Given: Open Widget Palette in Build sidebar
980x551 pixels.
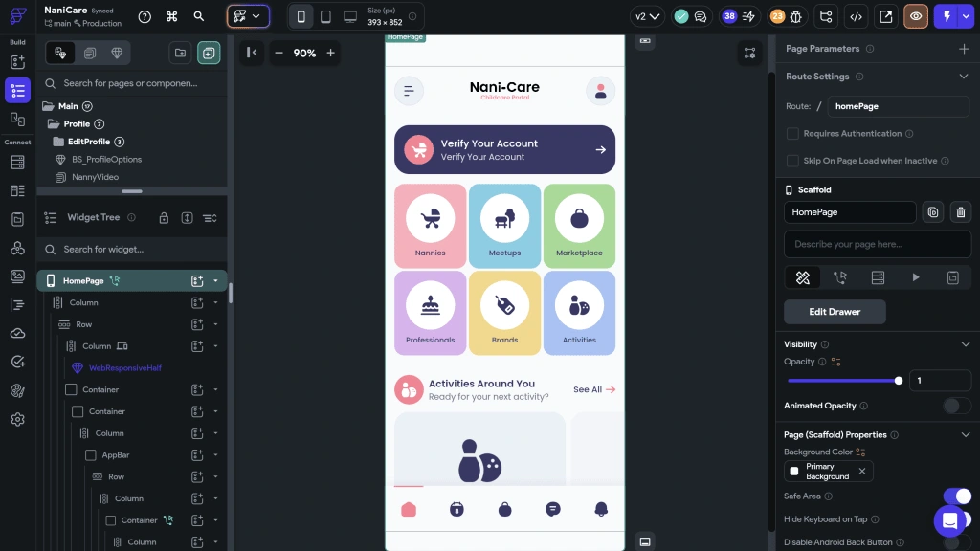Looking at the screenshot, I should click(17, 62).
